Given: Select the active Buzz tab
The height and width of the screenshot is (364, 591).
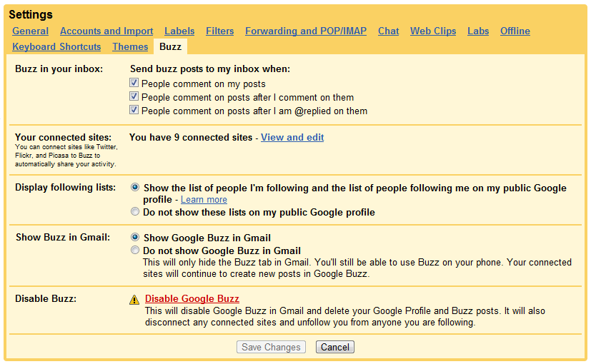Looking at the screenshot, I should [x=170, y=46].
